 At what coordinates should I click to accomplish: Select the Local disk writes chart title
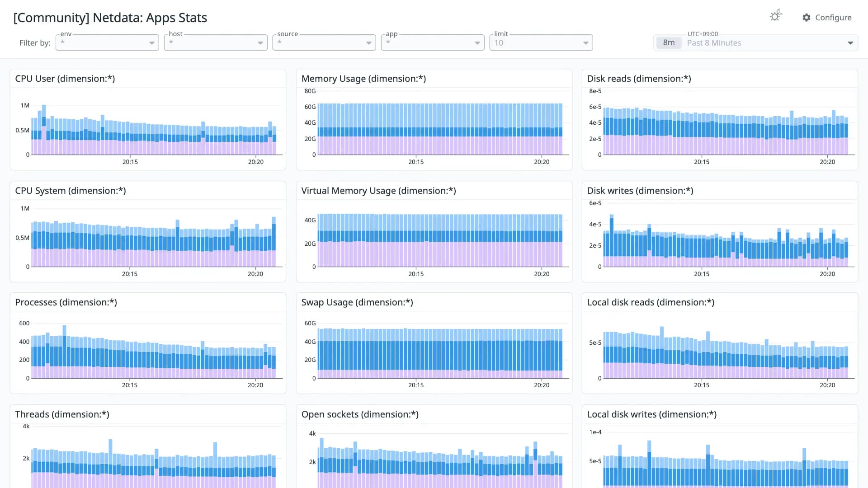coord(651,414)
